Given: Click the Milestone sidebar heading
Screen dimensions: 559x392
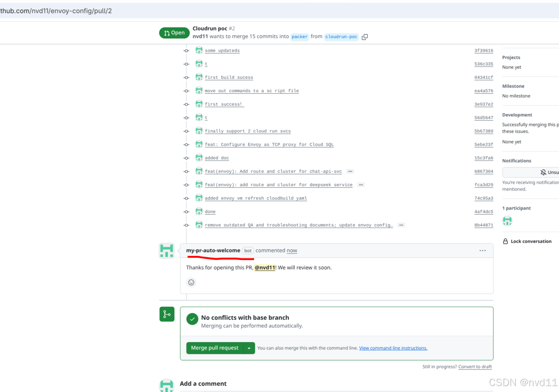Looking at the screenshot, I should [x=513, y=86].
